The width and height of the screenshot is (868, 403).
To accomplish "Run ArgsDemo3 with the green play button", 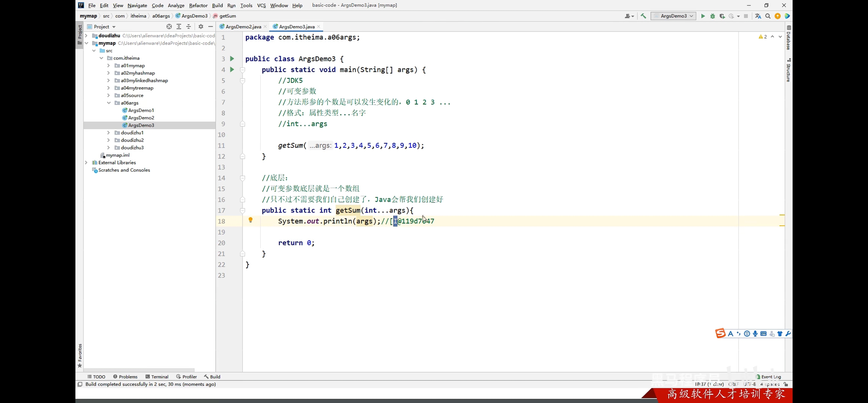I will 703,16.
